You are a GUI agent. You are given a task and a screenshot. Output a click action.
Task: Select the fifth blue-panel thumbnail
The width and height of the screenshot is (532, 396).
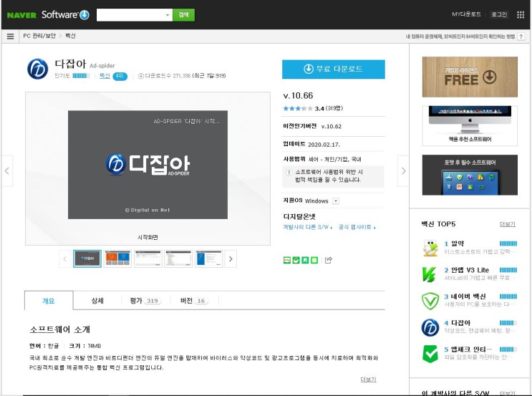[208, 259]
